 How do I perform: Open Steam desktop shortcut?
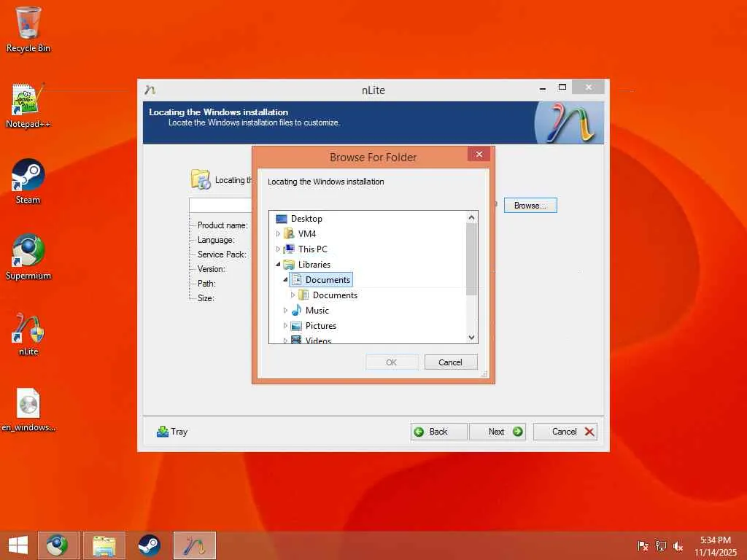pos(28,182)
